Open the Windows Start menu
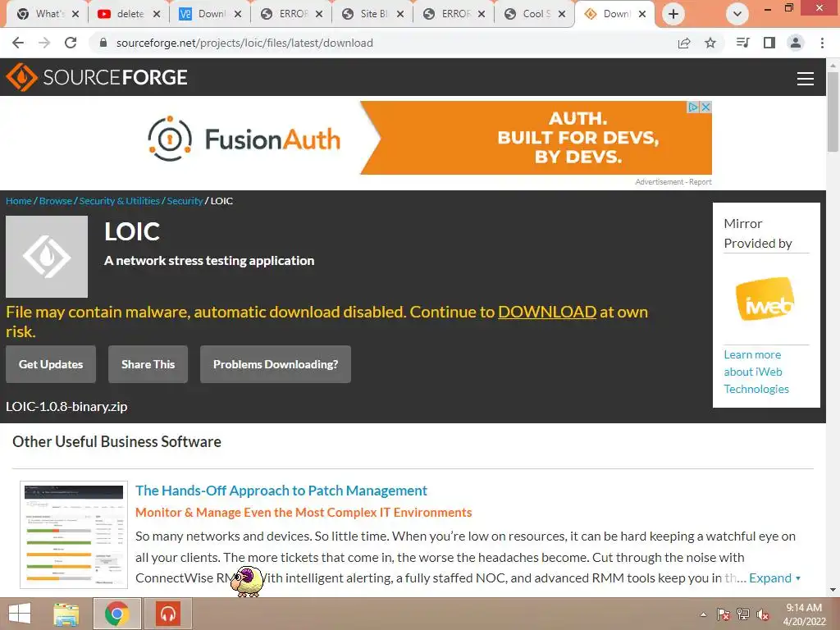 tap(20, 614)
